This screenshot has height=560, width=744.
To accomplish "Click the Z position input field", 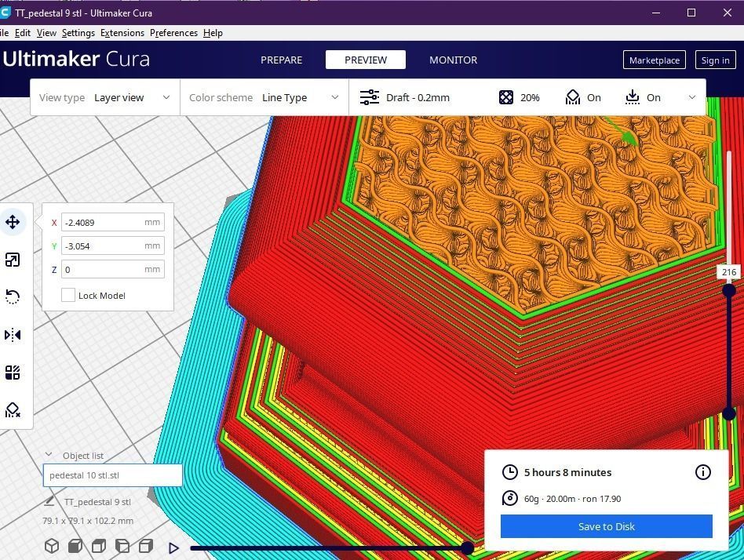I will pyautogui.click(x=112, y=269).
